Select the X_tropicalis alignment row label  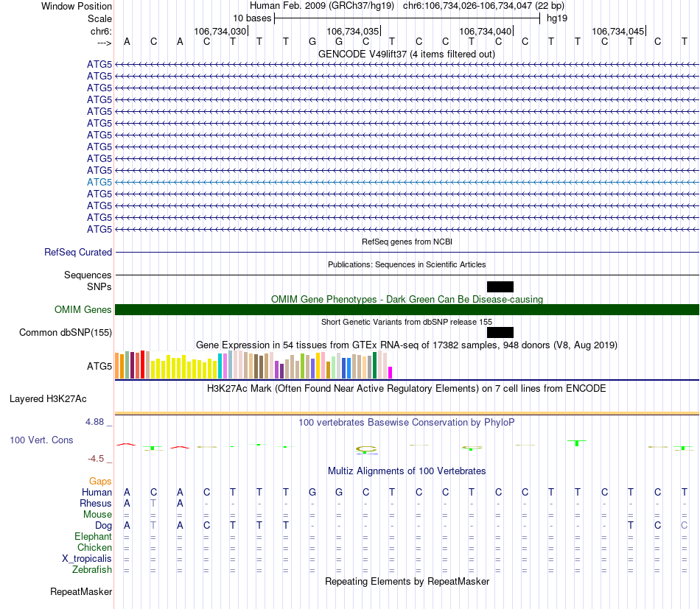tap(87, 559)
